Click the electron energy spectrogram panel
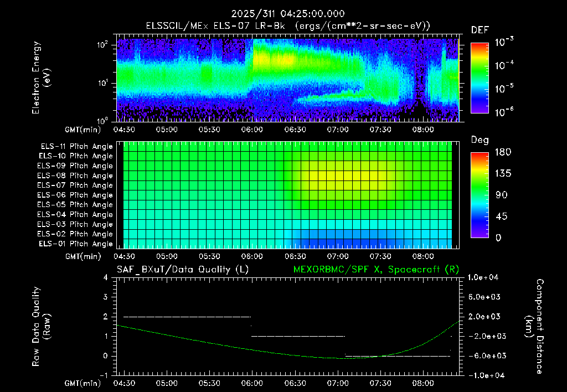567x392 pixels. 288,78
